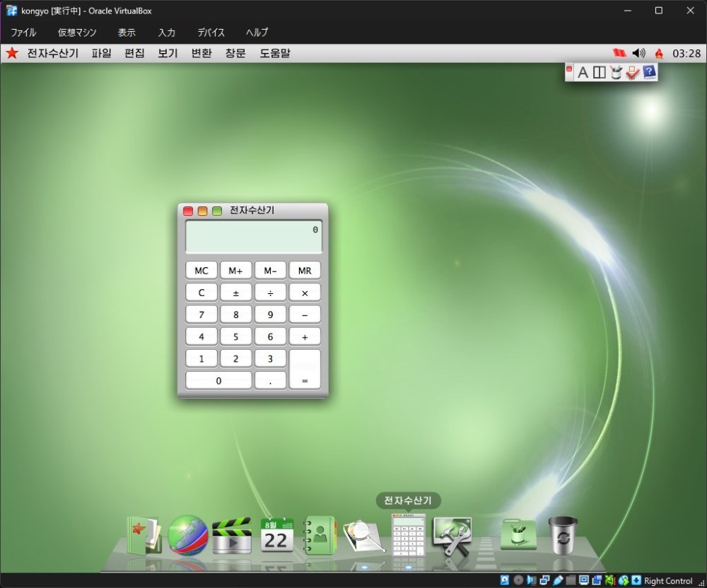Screen dimensions: 707x588
Task: Click the VirtualBox network status icon
Action: point(544,580)
